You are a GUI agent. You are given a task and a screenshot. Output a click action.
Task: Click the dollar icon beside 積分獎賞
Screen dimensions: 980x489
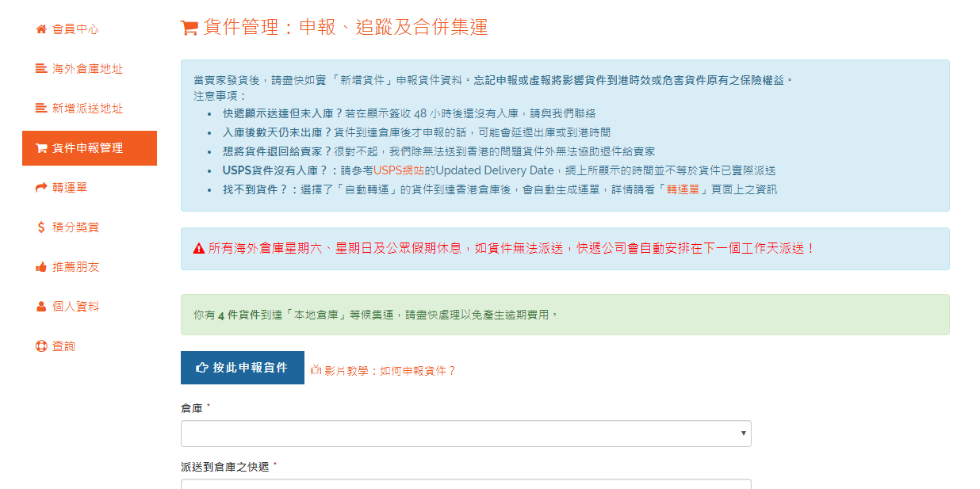point(41,227)
